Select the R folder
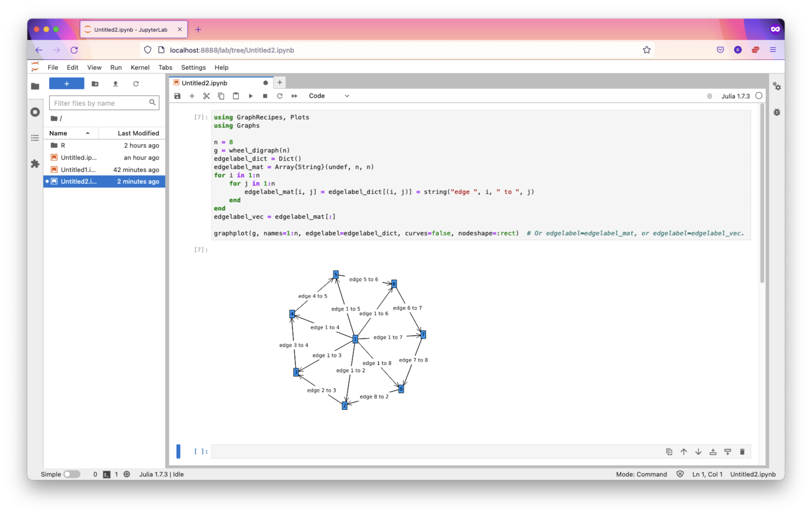Screen dimensions: 812x516 pyautogui.click(x=104, y=145)
